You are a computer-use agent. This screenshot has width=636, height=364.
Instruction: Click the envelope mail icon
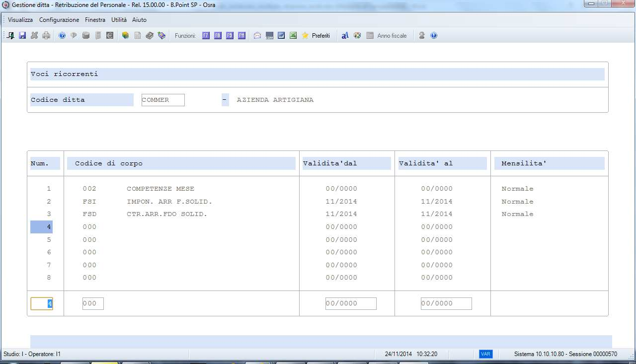coord(257,36)
